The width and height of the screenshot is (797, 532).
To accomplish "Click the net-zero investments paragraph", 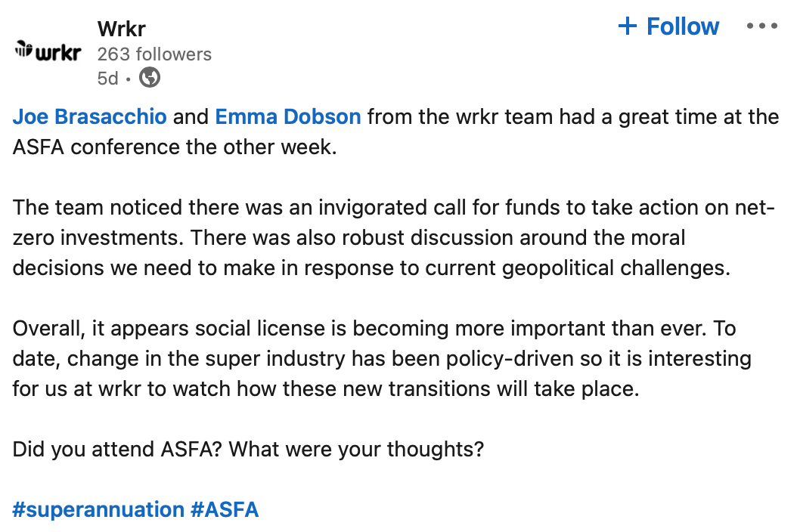I will pyautogui.click(x=394, y=238).
